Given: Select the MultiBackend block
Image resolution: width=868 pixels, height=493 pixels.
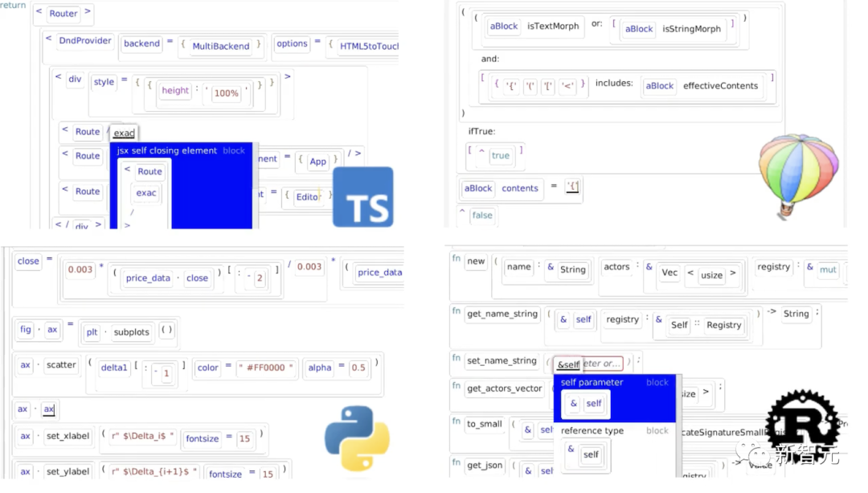Looking at the screenshot, I should [x=220, y=46].
